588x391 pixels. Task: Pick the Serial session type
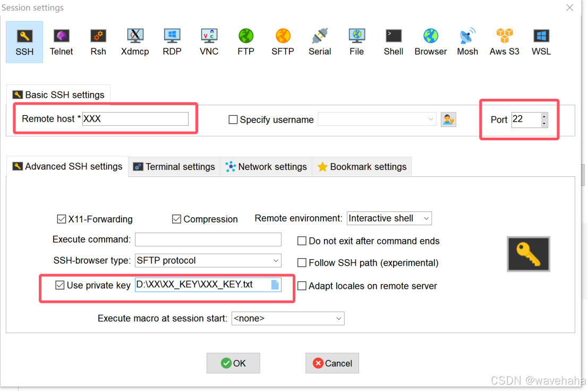point(320,42)
